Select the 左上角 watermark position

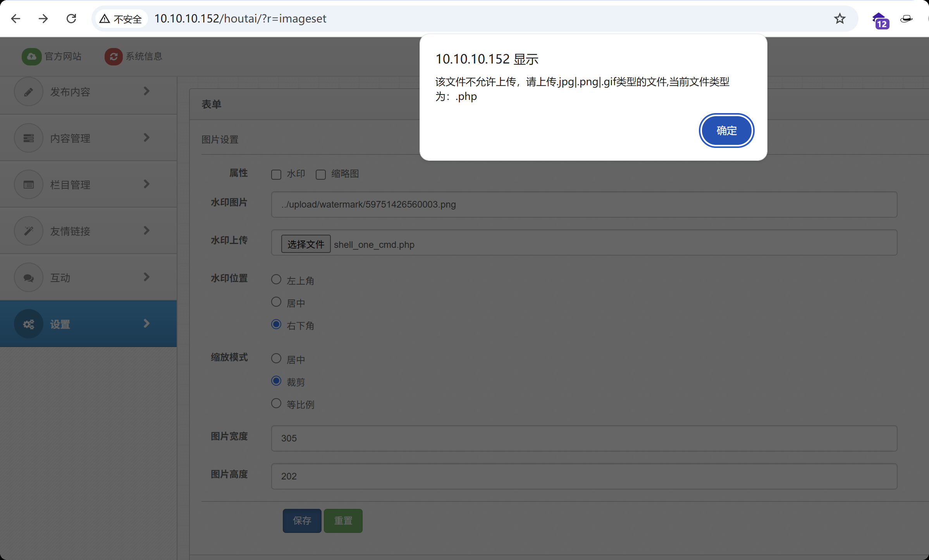pos(276,280)
